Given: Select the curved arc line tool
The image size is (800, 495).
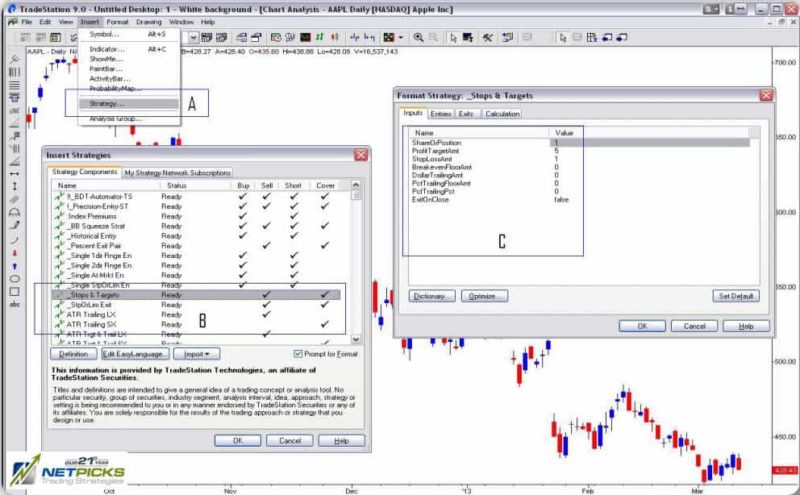Looking at the screenshot, I should 14,239.
